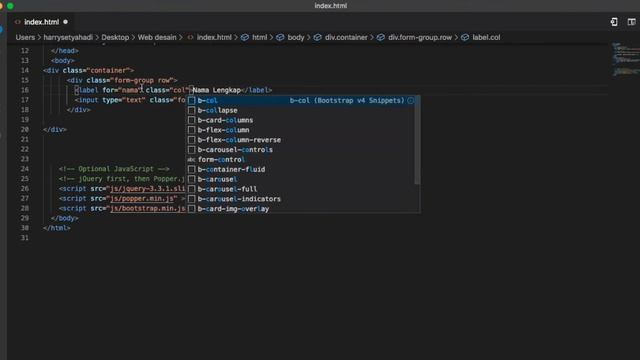Screen dimensions: 640x360
Task: Choose the b-carousel-indicators suggestion
Action: (x=301, y=199)
